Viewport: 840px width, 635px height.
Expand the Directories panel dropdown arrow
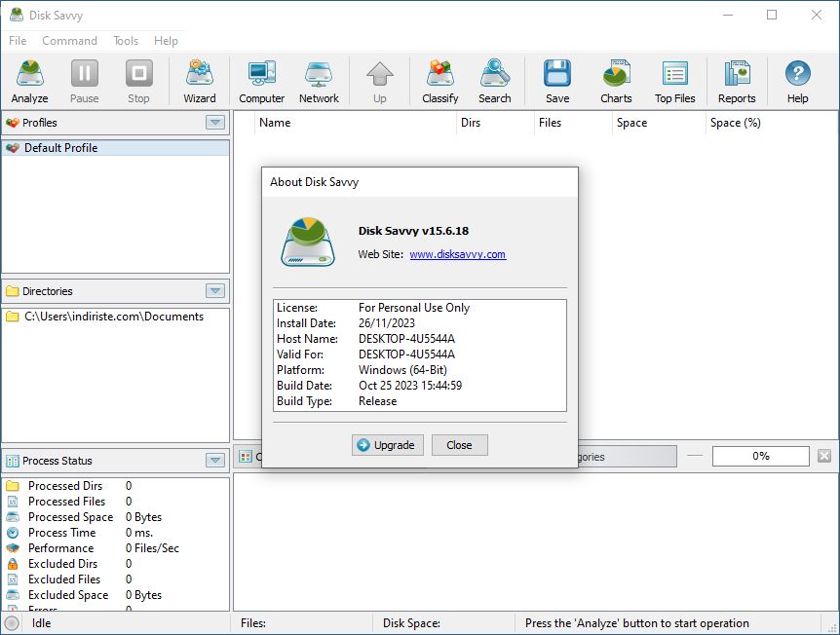pyautogui.click(x=214, y=291)
